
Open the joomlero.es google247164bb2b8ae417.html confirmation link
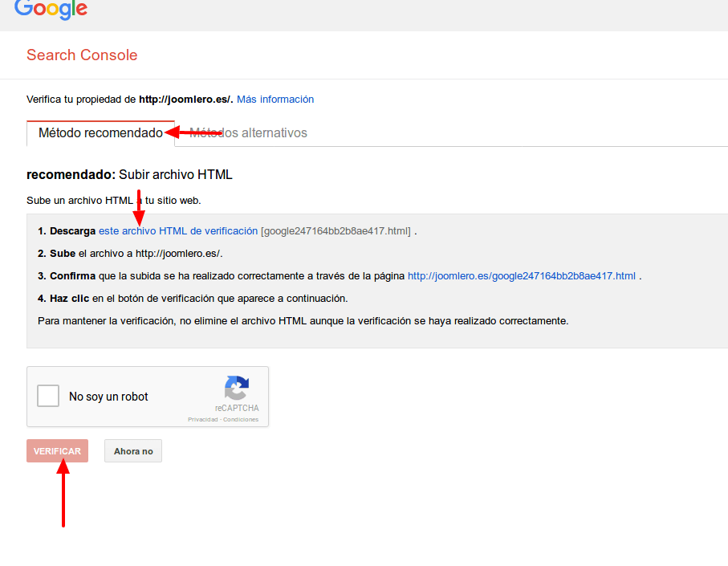pyautogui.click(x=522, y=276)
